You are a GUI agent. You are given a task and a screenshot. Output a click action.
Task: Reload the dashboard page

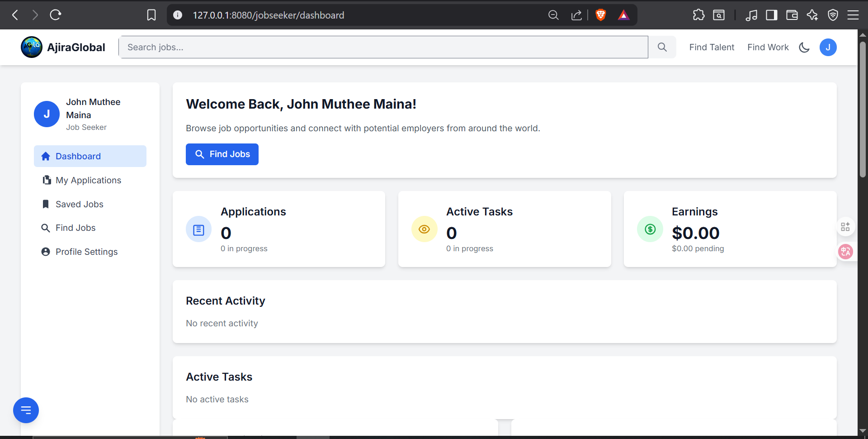point(56,15)
